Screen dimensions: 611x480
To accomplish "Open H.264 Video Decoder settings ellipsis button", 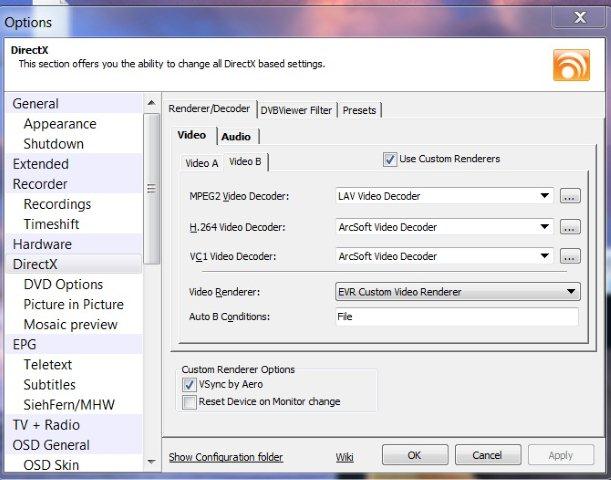I will (570, 226).
